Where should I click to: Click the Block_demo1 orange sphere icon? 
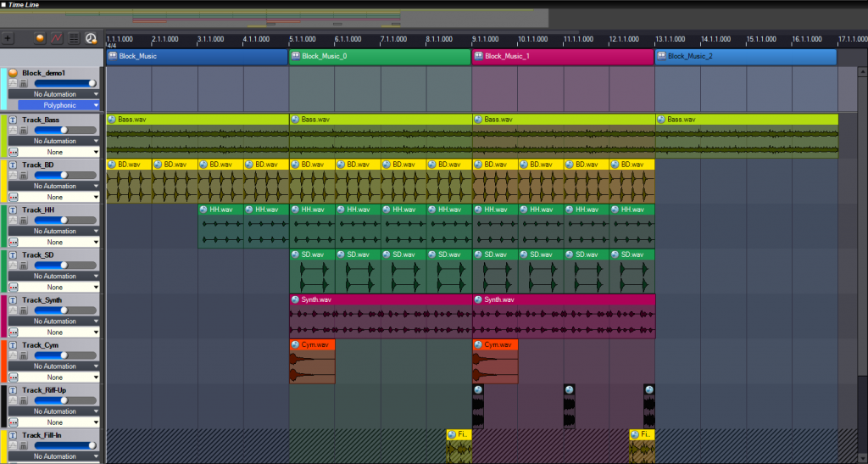click(13, 73)
